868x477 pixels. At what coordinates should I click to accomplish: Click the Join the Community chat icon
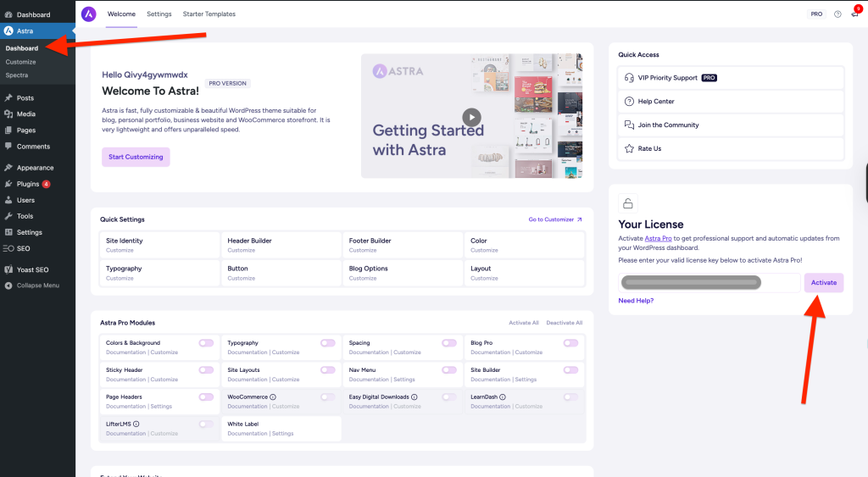coord(629,125)
